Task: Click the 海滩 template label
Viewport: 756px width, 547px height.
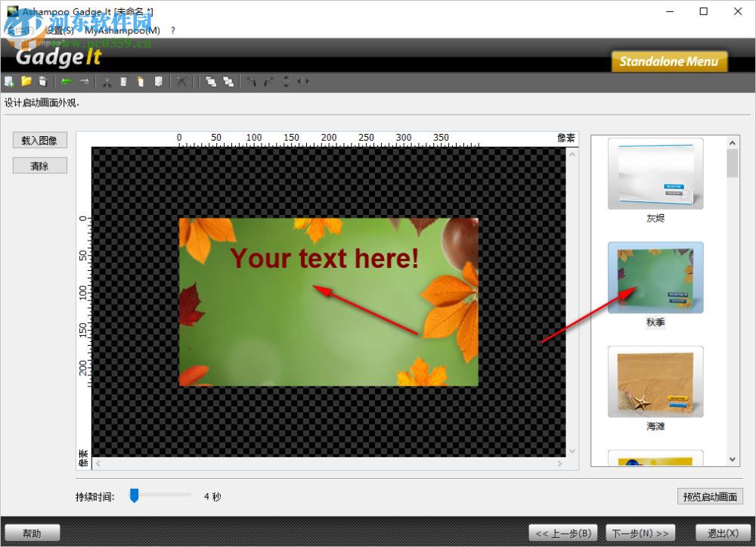Action: [655, 427]
